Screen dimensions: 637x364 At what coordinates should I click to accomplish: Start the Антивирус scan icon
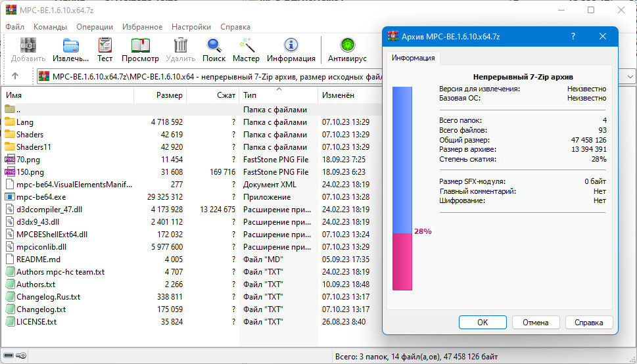pyautogui.click(x=347, y=45)
